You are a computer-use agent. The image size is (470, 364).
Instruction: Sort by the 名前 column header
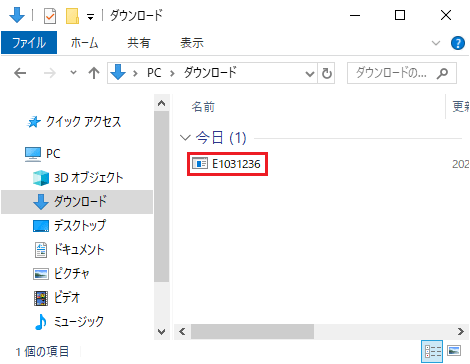pyautogui.click(x=203, y=107)
